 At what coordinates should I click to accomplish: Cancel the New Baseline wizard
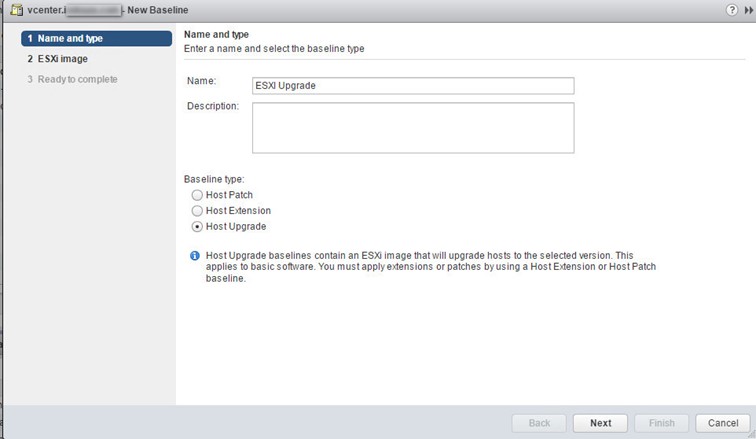[x=723, y=423]
